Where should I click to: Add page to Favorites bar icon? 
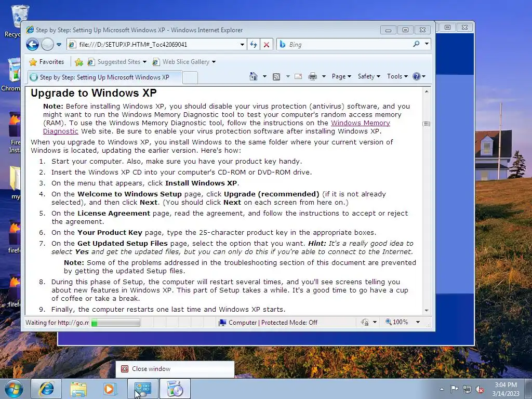79,62
